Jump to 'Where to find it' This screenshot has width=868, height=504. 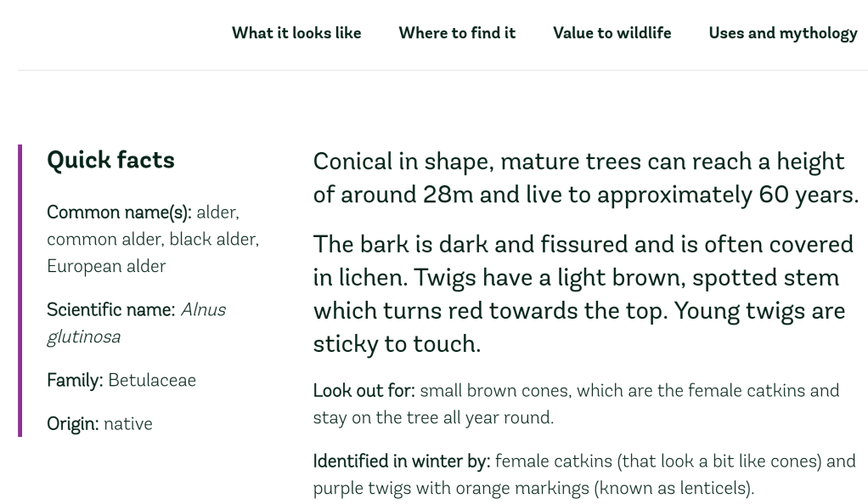(457, 33)
